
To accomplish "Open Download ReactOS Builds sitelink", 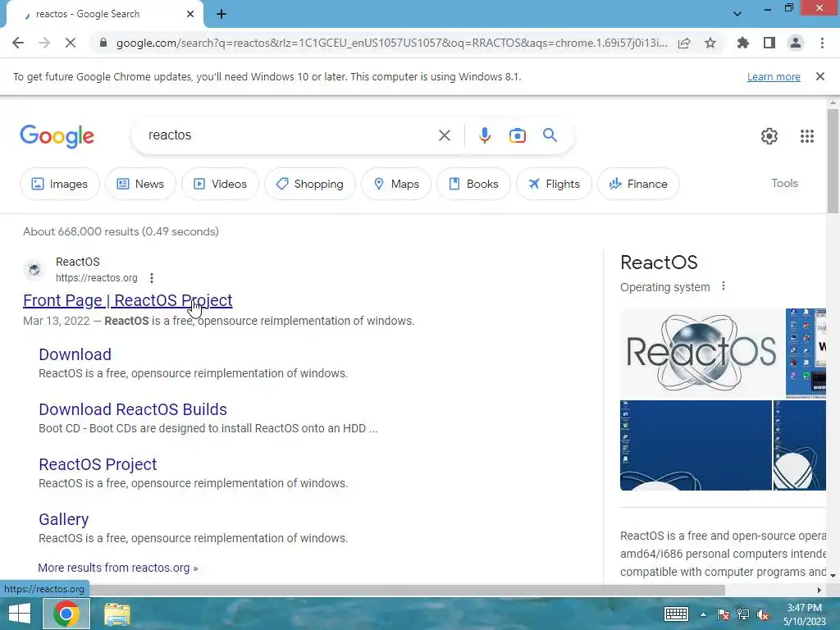I will tap(133, 409).
